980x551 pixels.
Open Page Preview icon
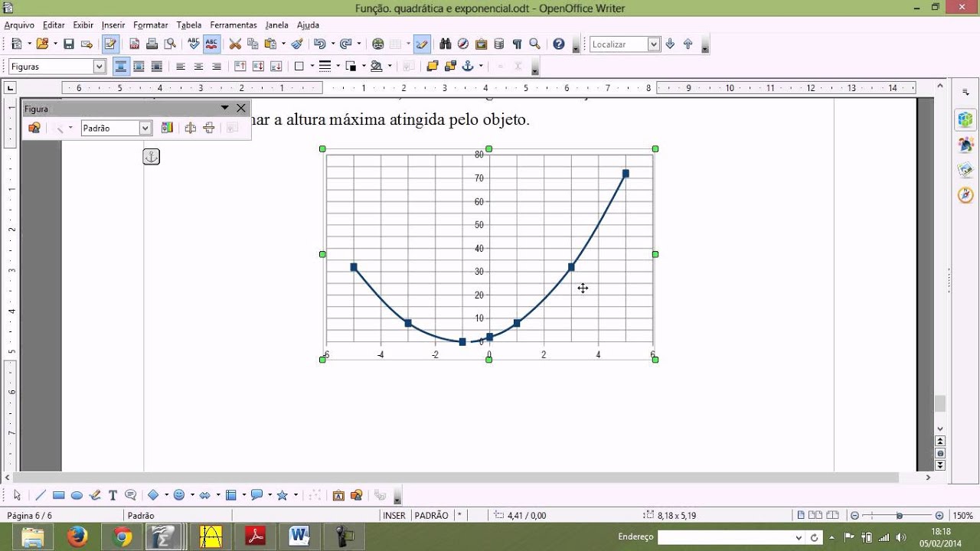(170, 44)
